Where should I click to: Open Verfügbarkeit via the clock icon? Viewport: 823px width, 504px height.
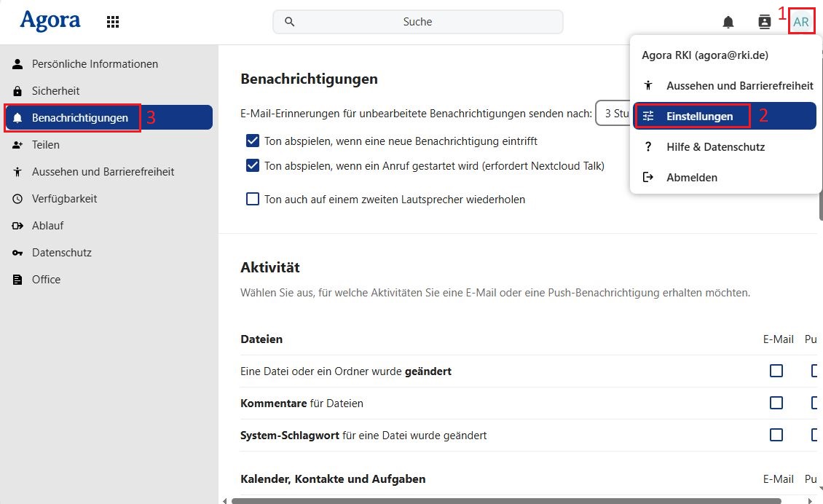pyautogui.click(x=18, y=199)
